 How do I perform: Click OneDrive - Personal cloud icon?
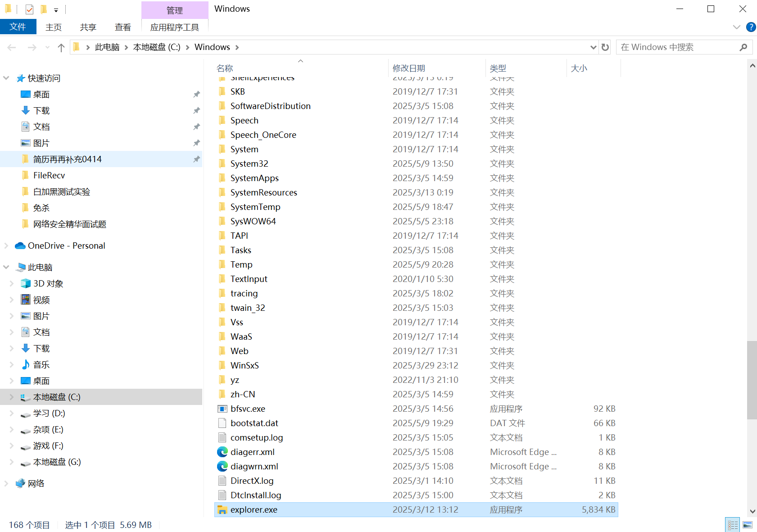point(20,246)
